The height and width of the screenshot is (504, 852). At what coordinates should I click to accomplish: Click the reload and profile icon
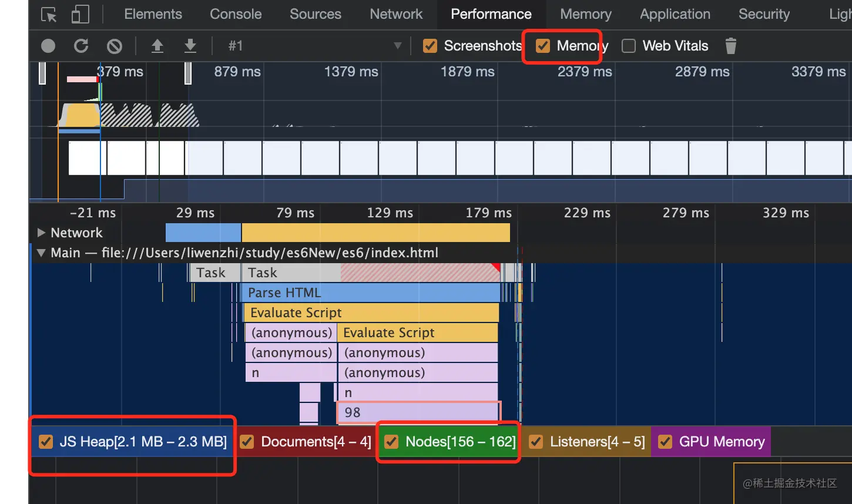click(x=81, y=46)
